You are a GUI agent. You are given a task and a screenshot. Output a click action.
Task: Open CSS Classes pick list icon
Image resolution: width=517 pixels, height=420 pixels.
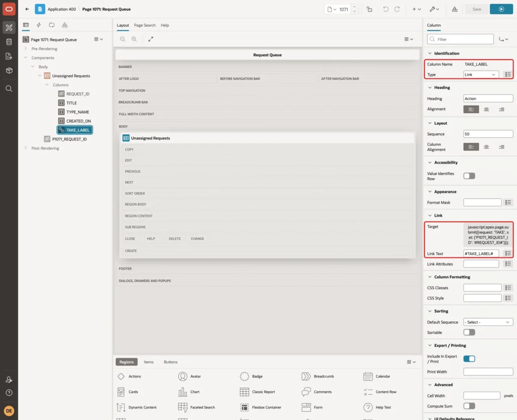[x=508, y=288]
